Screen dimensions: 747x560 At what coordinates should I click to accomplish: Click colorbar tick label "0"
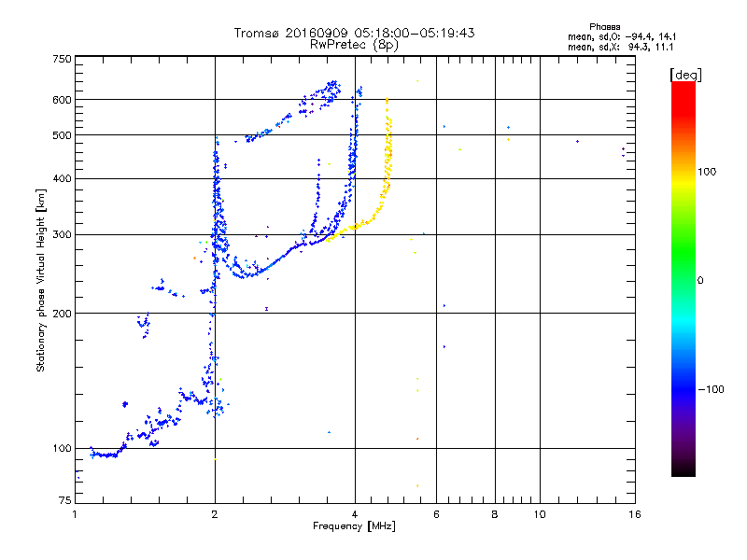pyautogui.click(x=700, y=281)
